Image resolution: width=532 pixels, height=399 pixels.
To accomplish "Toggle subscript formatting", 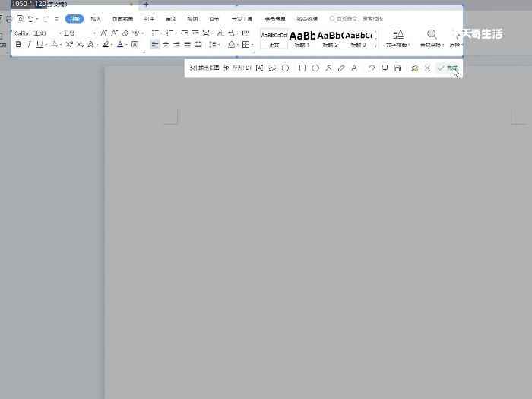I will click(x=80, y=44).
